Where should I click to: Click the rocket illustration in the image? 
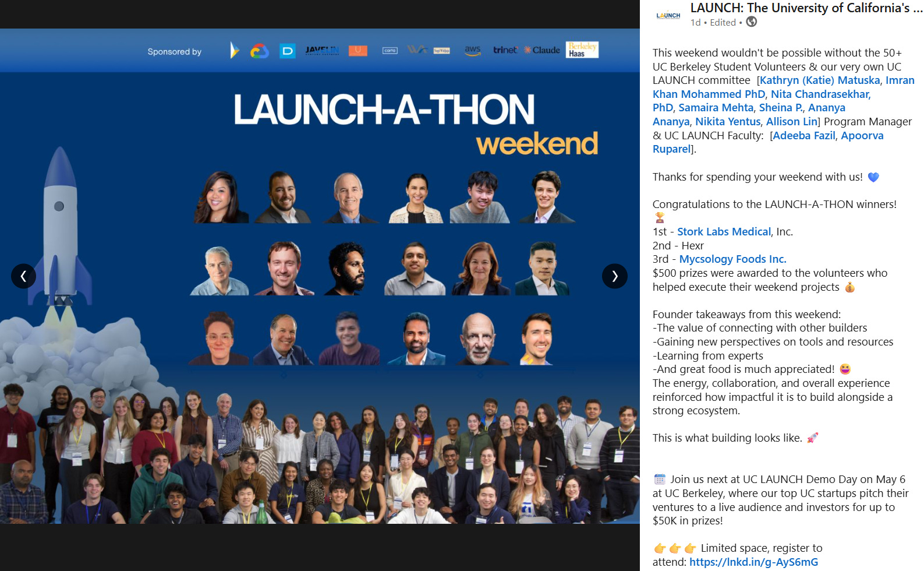(x=60, y=227)
